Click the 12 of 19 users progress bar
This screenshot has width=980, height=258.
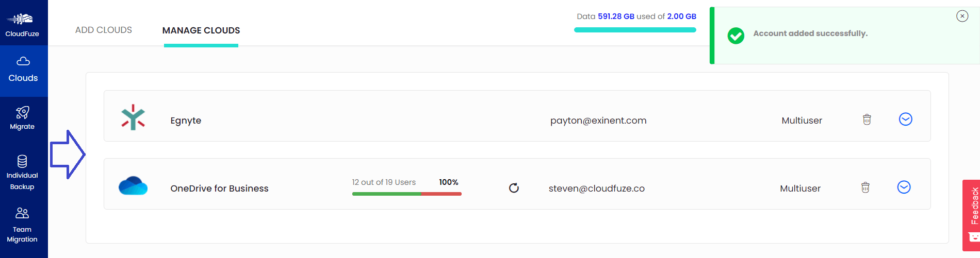click(407, 194)
